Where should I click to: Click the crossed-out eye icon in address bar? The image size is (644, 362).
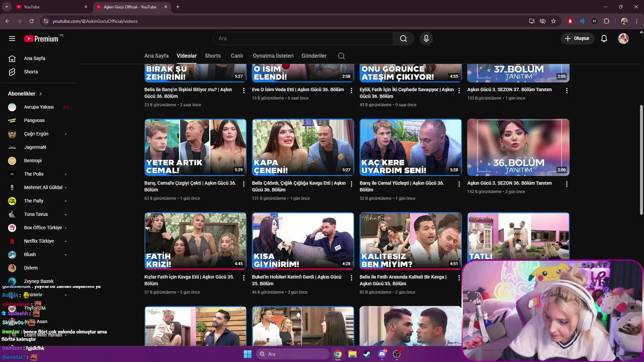click(542, 21)
